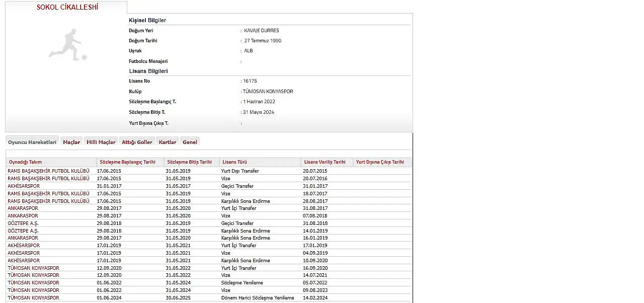Go to the Genel tab
644x303 pixels.
190,142
